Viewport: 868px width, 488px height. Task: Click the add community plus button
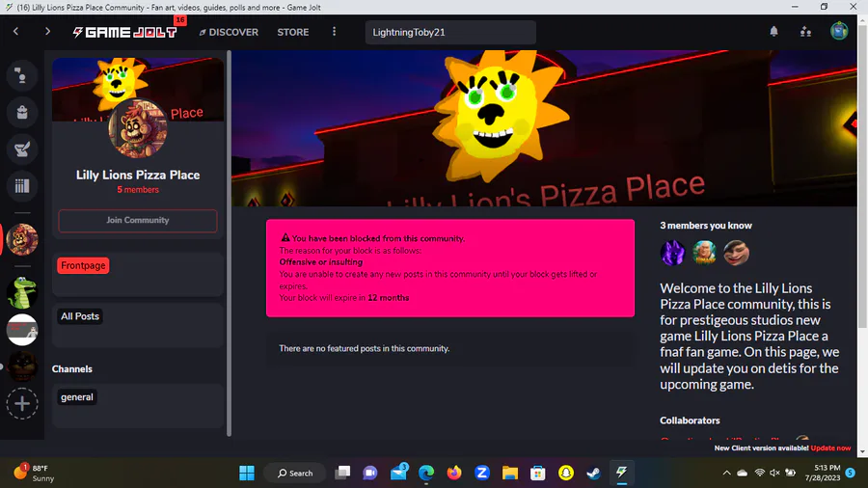coord(22,403)
